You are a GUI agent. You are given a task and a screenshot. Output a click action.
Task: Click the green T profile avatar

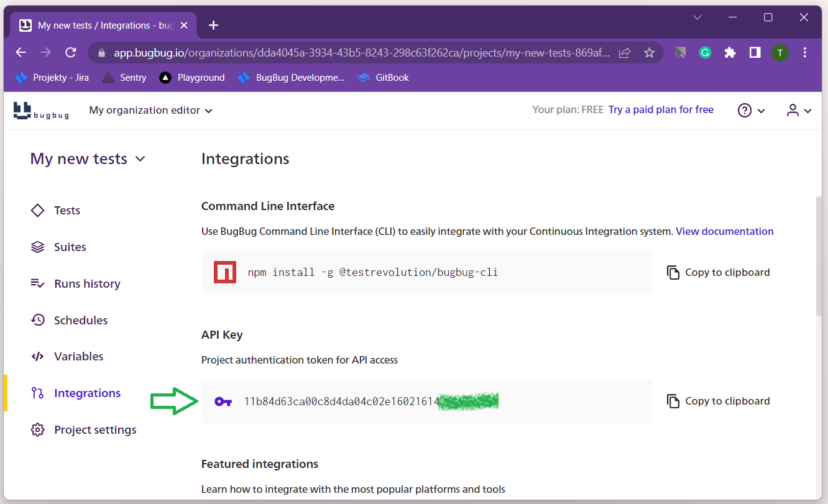[780, 53]
